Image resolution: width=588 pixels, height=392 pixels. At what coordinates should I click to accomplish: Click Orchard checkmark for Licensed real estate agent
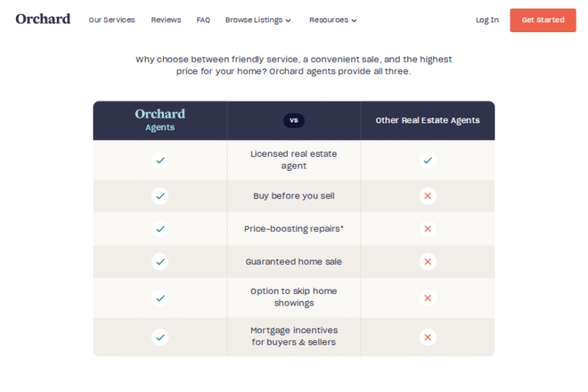(x=159, y=160)
